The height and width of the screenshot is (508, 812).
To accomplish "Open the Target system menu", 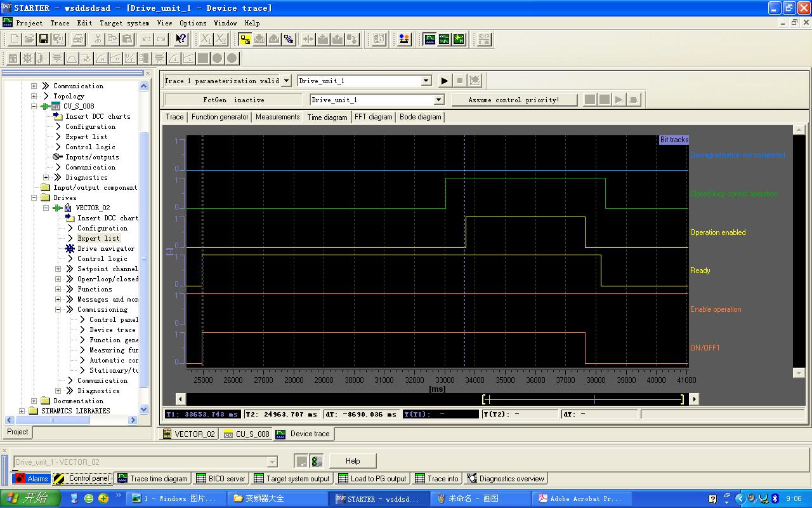I will [x=124, y=23].
